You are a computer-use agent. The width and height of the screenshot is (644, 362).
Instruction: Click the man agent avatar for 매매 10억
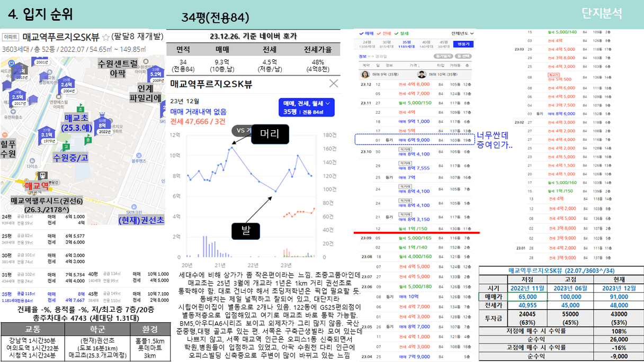[x=422, y=74]
